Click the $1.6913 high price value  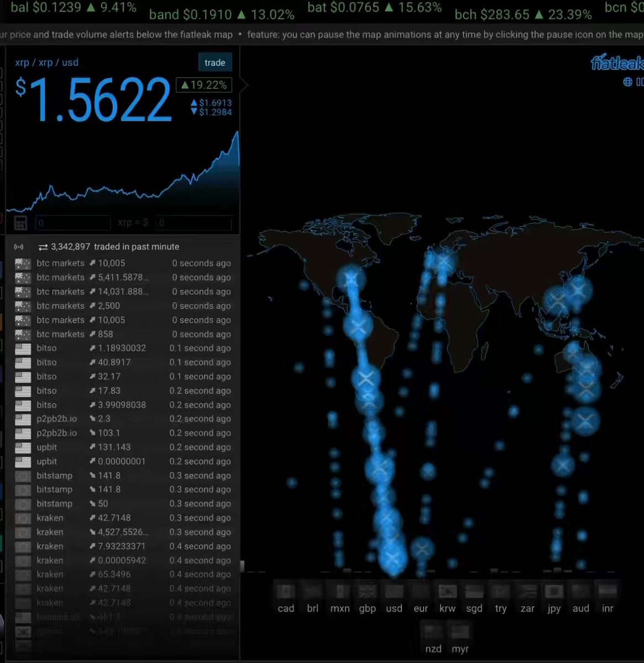point(211,103)
